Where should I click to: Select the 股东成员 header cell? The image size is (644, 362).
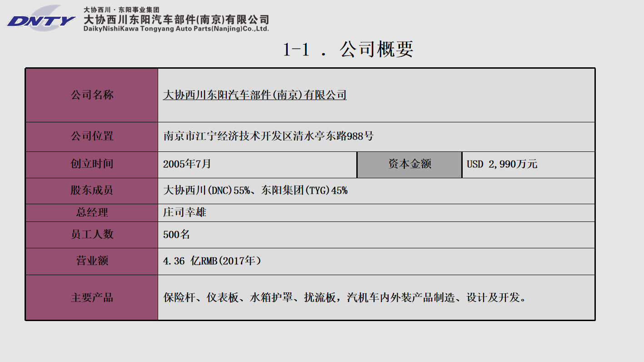pyautogui.click(x=92, y=191)
